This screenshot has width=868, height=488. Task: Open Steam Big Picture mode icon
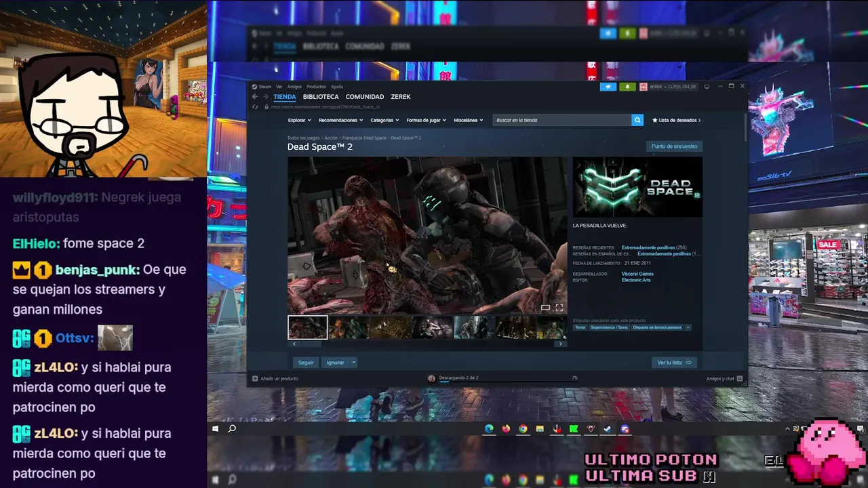707,87
